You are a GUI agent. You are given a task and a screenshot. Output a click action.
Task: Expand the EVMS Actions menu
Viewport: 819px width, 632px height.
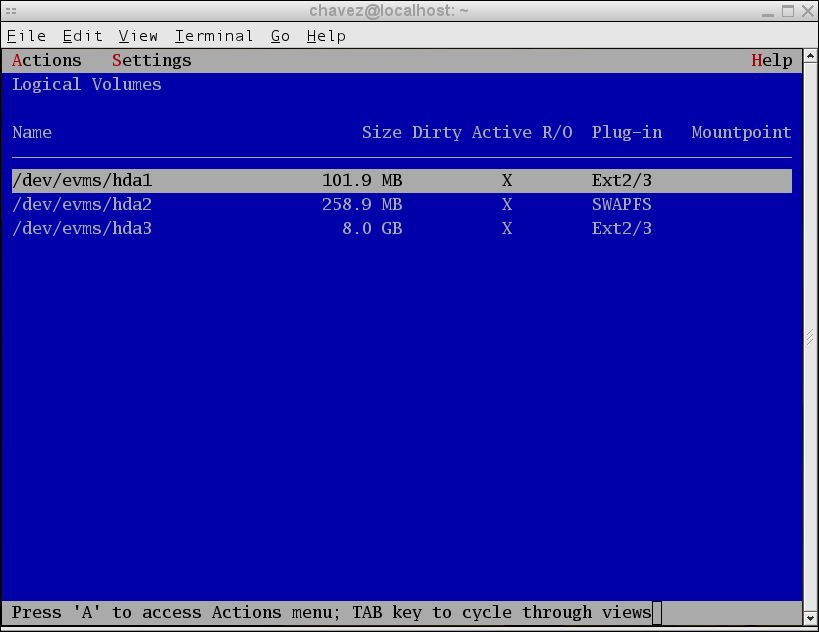click(x=47, y=61)
